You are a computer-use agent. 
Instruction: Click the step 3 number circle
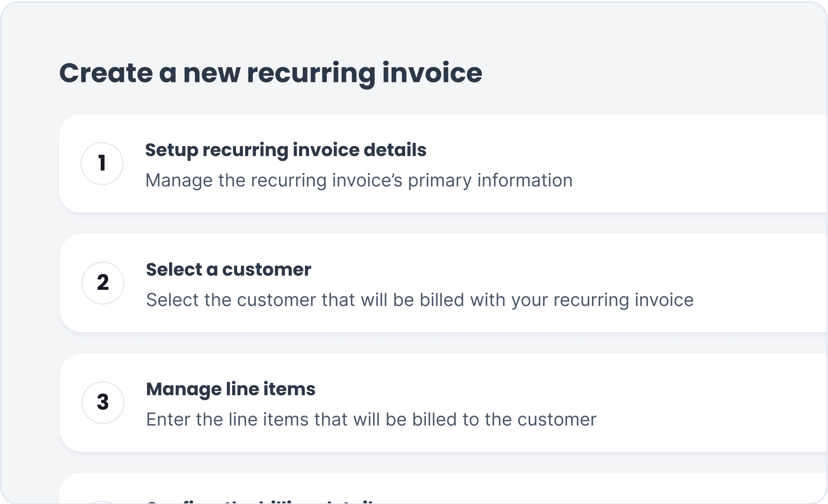coord(102,403)
